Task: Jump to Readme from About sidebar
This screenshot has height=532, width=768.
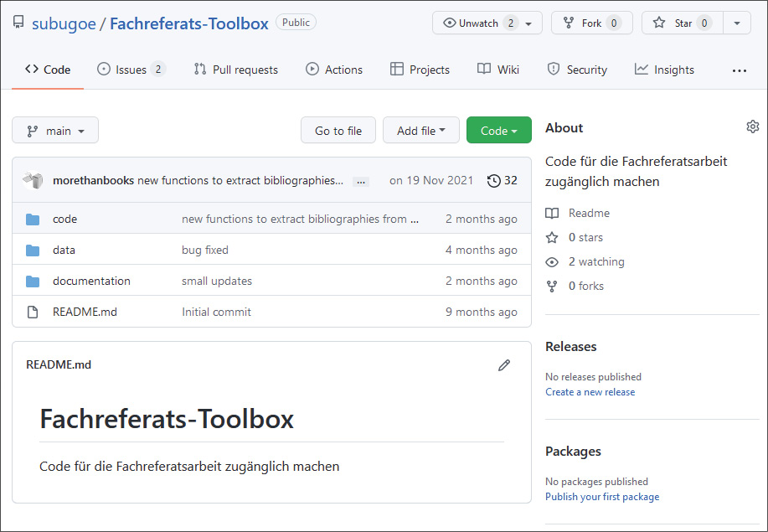Action: (x=578, y=213)
